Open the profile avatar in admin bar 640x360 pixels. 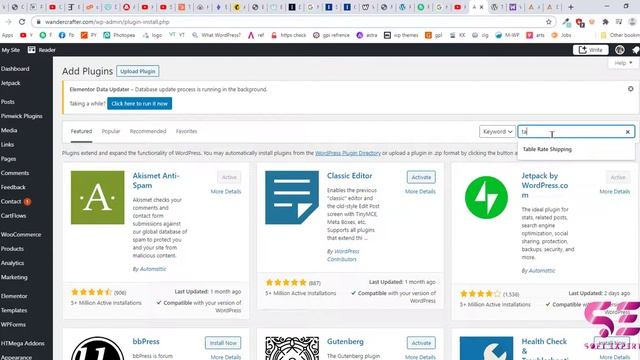pyautogui.click(x=620, y=50)
